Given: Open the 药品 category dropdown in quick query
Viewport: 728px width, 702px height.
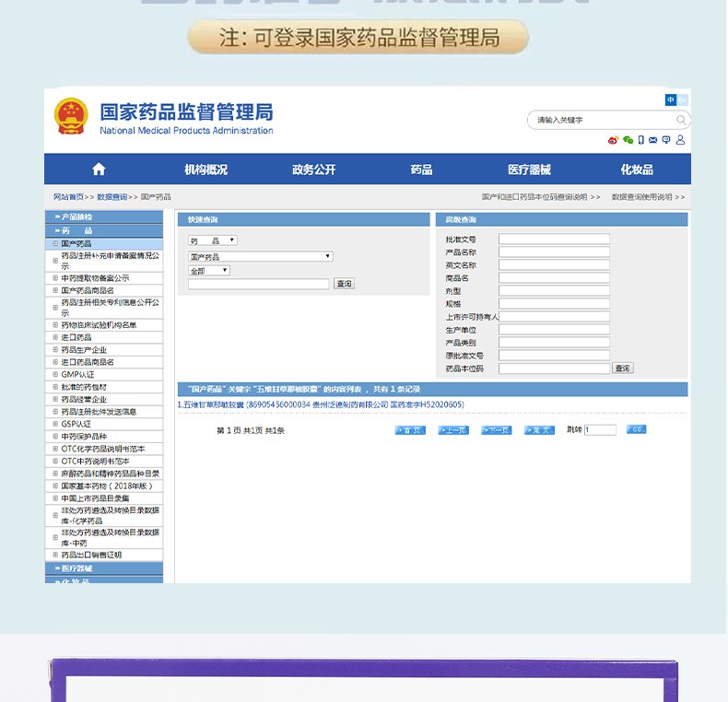Looking at the screenshot, I should tap(213, 240).
